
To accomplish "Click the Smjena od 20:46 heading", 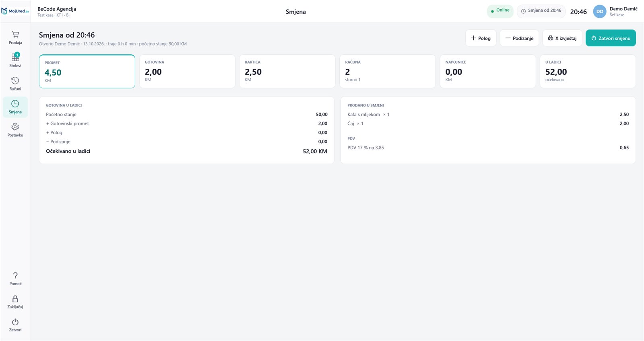I will 67,35.
